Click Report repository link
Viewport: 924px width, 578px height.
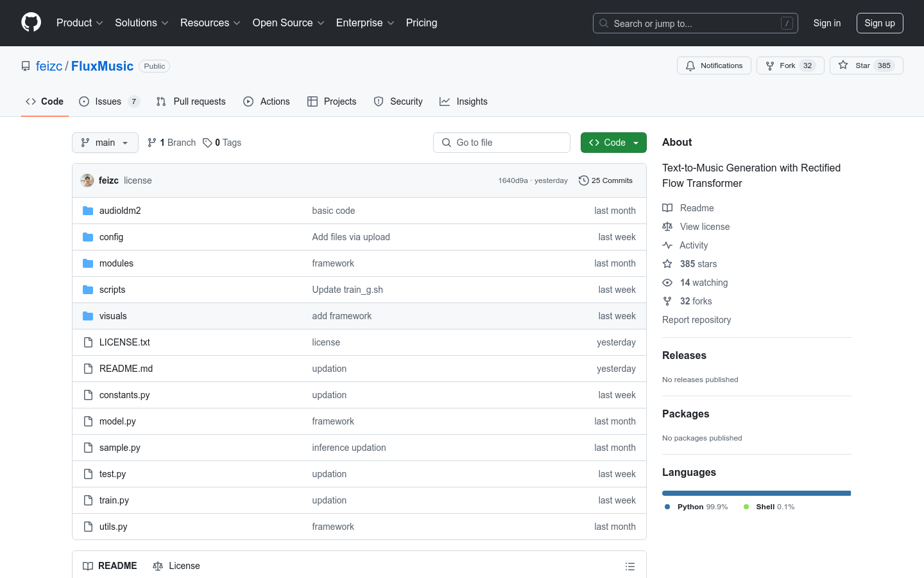pyautogui.click(x=696, y=320)
